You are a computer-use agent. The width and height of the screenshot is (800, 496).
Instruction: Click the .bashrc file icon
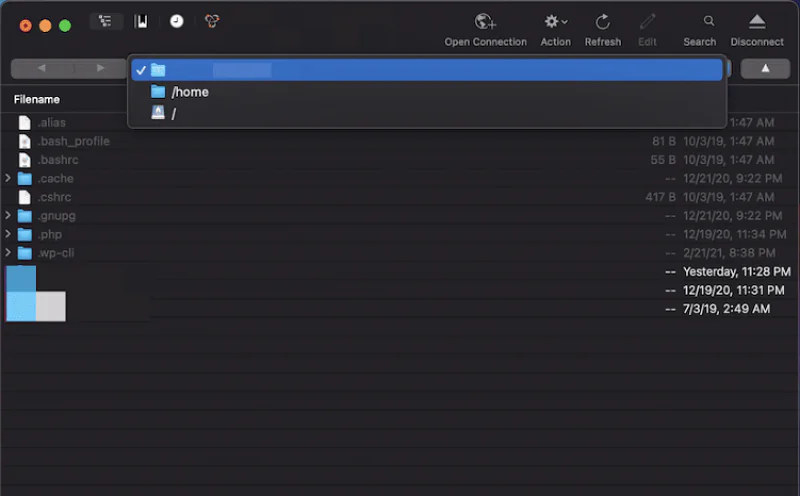click(x=24, y=160)
